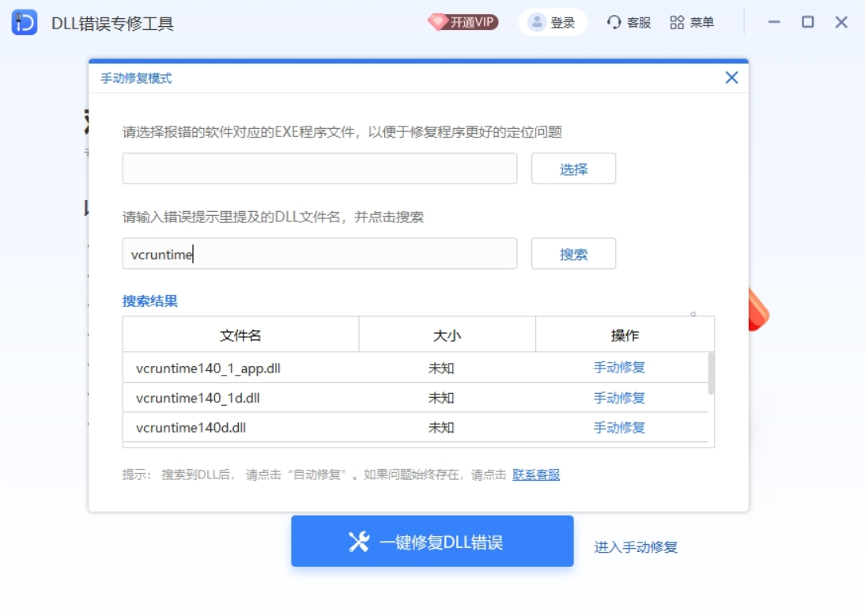
Task: Close the 手动修复模式 dialog
Action: [x=731, y=77]
